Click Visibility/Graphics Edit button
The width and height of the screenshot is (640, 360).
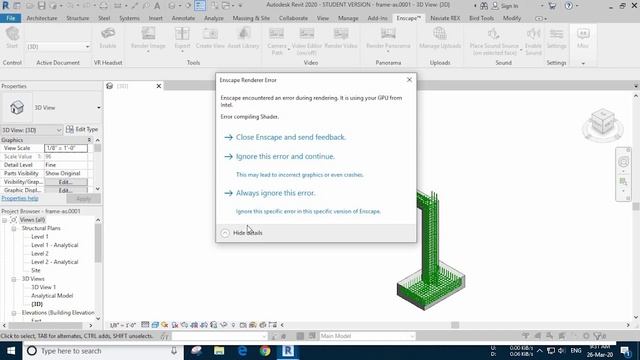coord(66,182)
